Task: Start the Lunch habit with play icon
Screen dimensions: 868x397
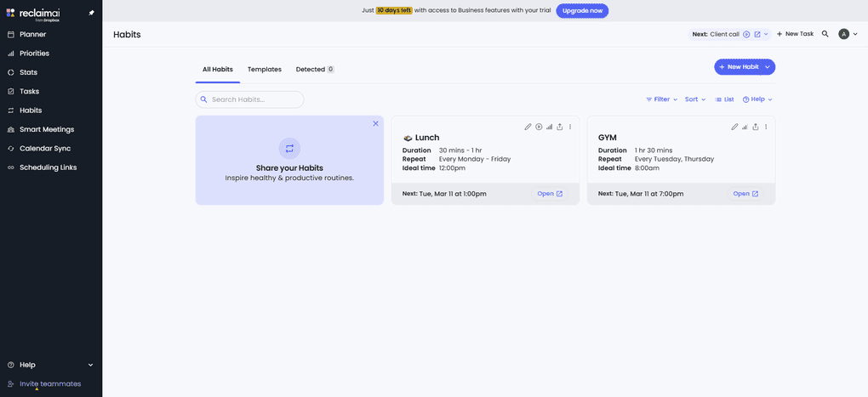Action: 539,127
